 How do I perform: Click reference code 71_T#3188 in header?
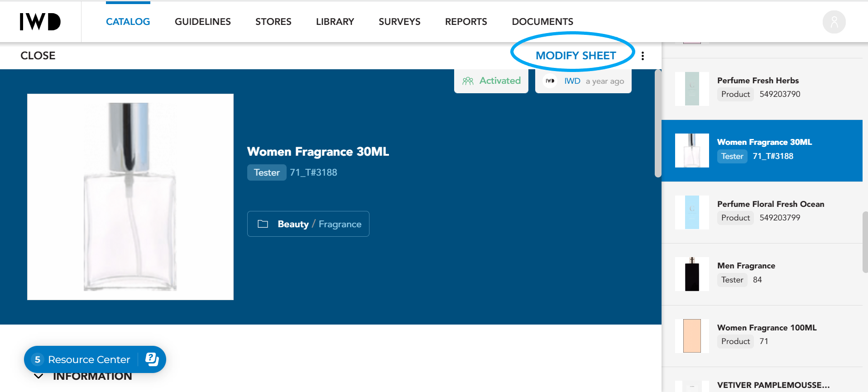pos(313,172)
